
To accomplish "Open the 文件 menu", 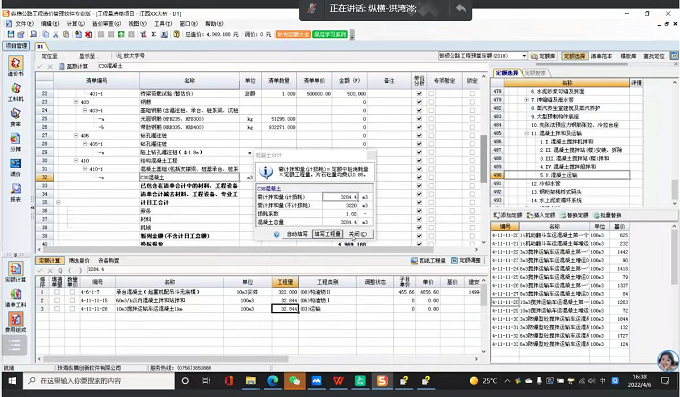I will (x=24, y=23).
